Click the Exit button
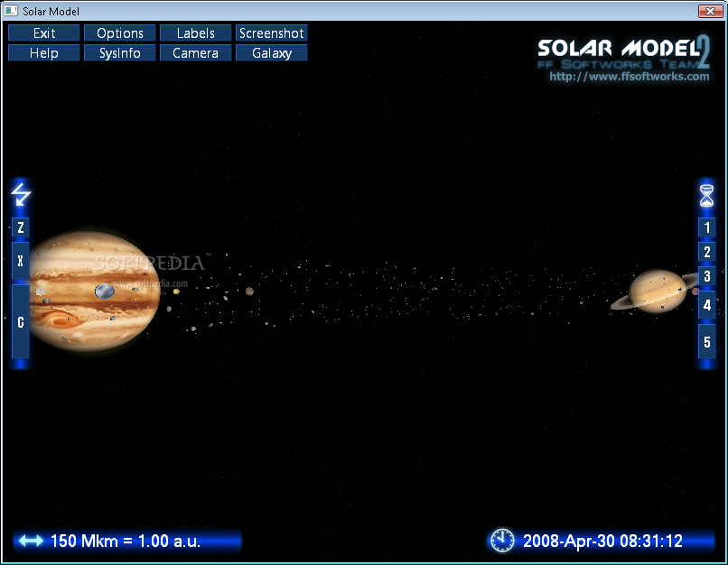Screen dimensions: 728x565 tap(44, 32)
